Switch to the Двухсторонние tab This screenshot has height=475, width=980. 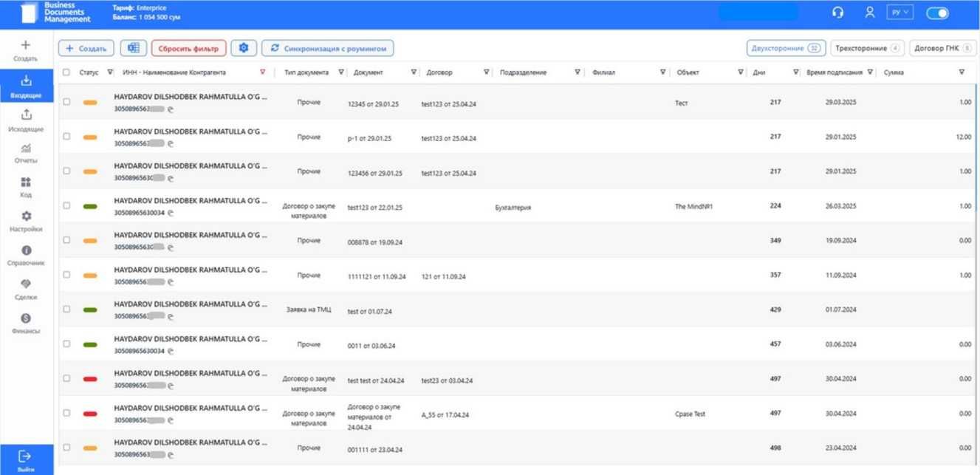point(786,48)
